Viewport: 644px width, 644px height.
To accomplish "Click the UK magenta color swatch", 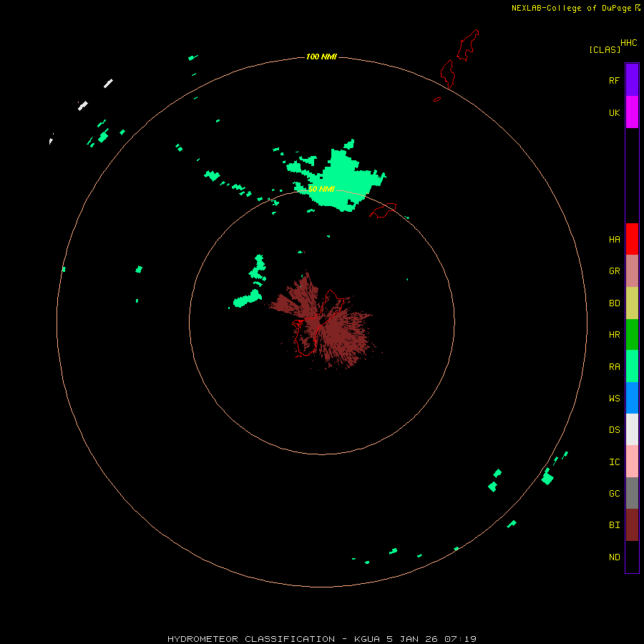I will point(632,112).
